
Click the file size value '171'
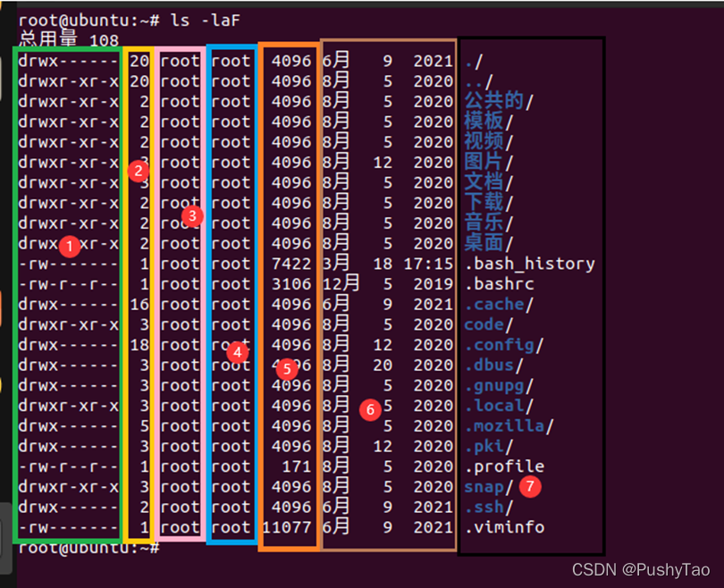point(297,466)
